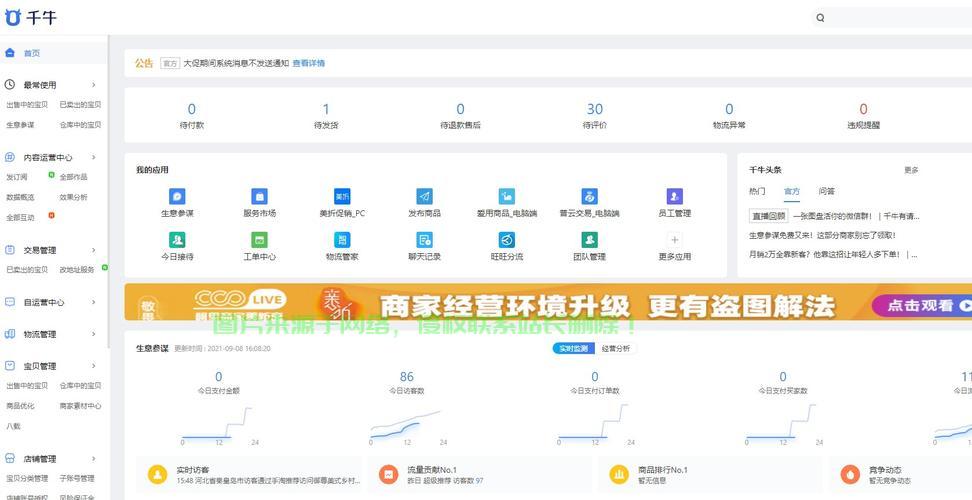Select the 实时监测 toggle button
Screen dimensions: 972x500
[574, 348]
